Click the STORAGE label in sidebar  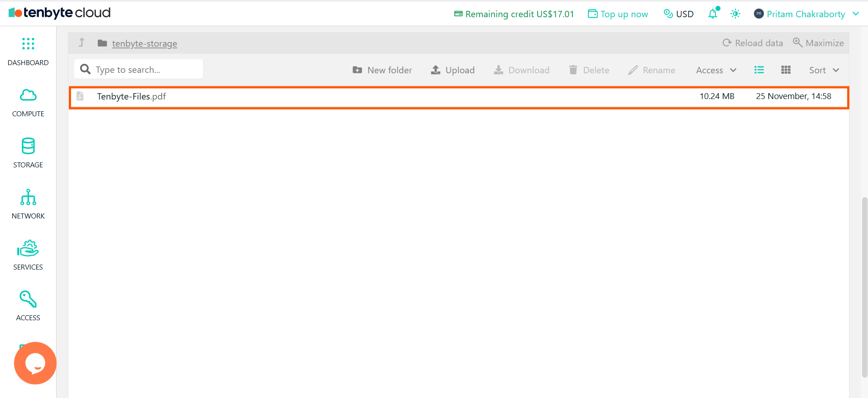coord(28,165)
